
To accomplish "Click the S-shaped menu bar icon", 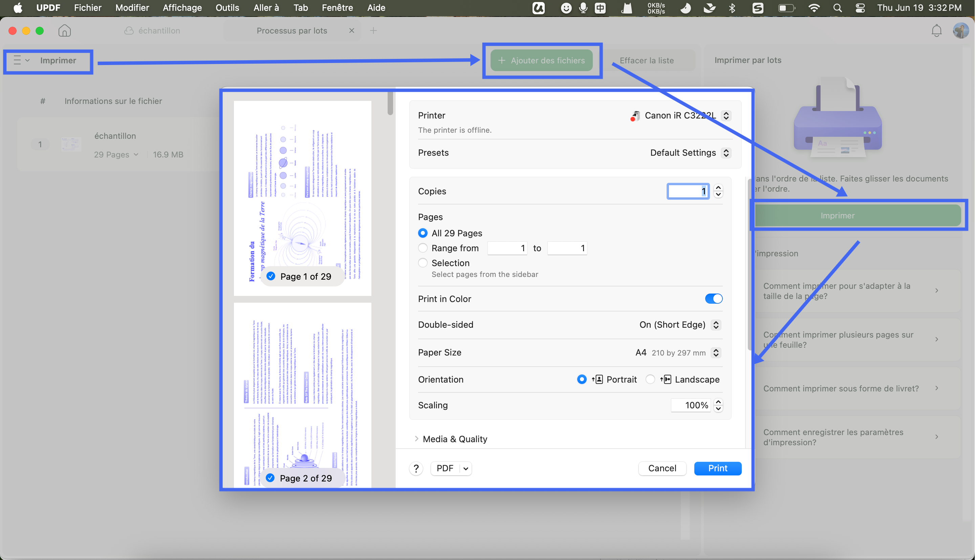I will pos(758,8).
